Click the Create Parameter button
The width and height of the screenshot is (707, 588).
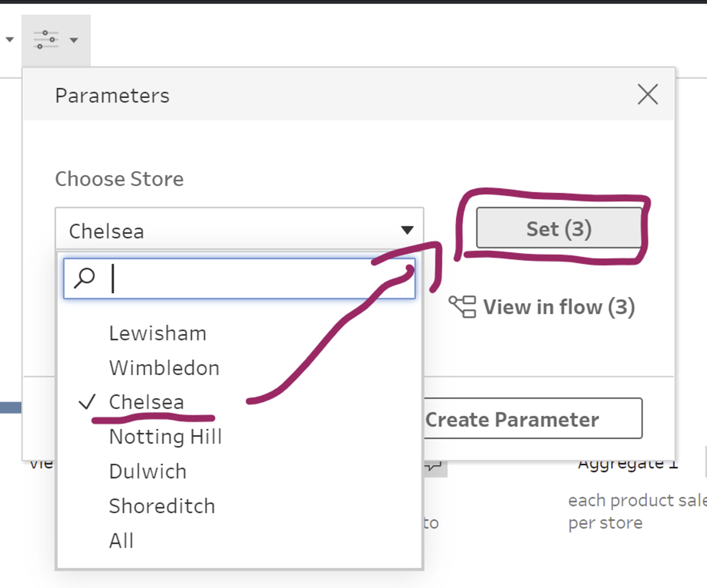pyautogui.click(x=532, y=419)
